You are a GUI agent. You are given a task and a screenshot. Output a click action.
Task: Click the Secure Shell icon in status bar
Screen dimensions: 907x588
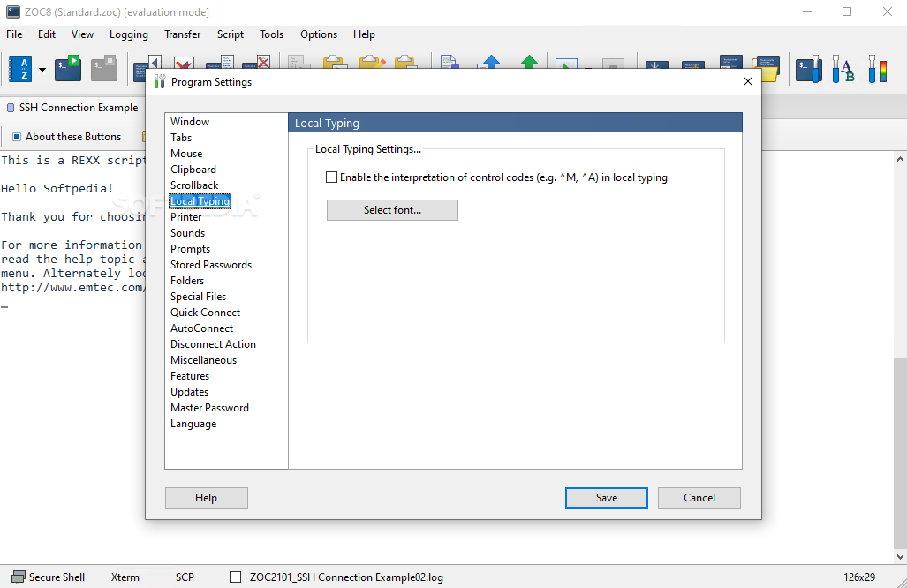pyautogui.click(x=19, y=577)
